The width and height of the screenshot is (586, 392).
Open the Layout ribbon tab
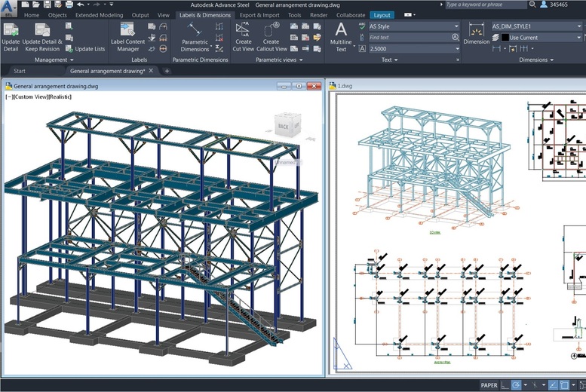pyautogui.click(x=382, y=15)
